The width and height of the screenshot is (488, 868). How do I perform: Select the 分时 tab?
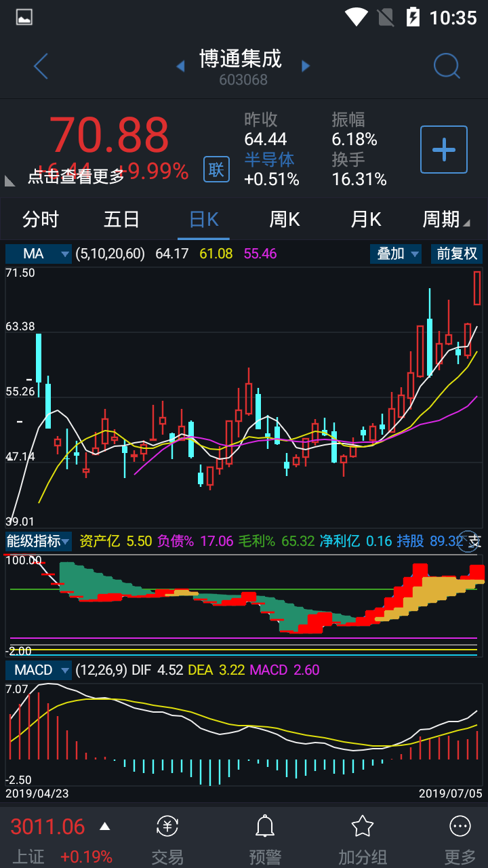(x=41, y=219)
